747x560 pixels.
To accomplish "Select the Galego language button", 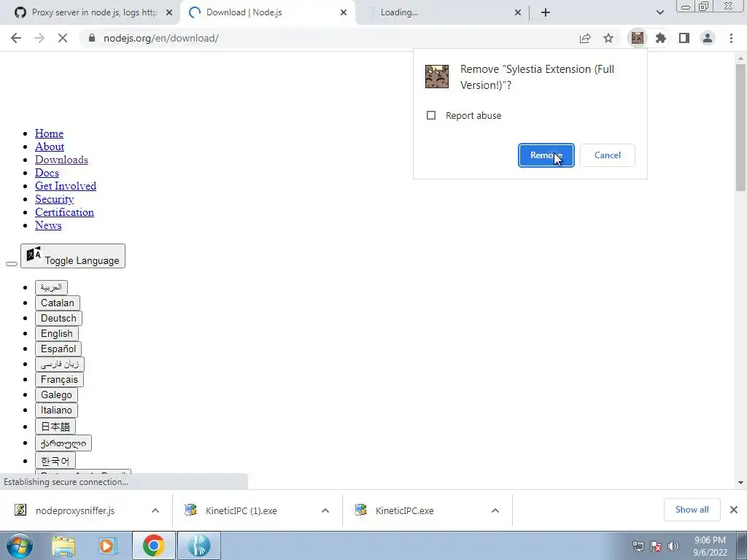I will [56, 394].
